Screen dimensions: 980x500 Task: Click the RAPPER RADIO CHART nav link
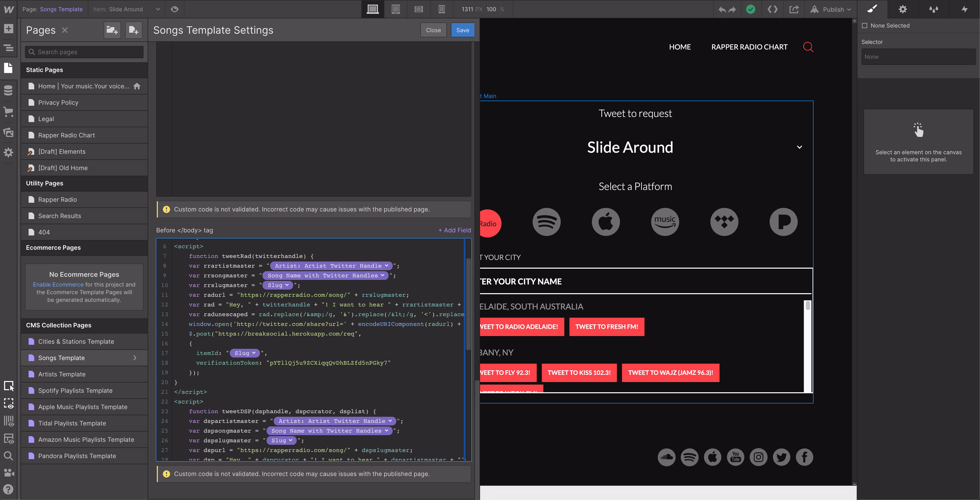click(x=749, y=47)
